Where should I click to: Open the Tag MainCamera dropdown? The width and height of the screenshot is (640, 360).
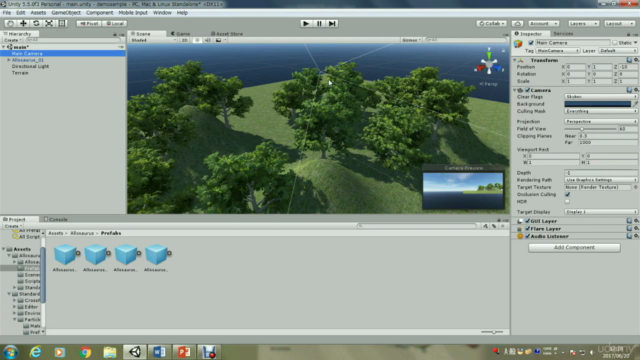coord(558,51)
